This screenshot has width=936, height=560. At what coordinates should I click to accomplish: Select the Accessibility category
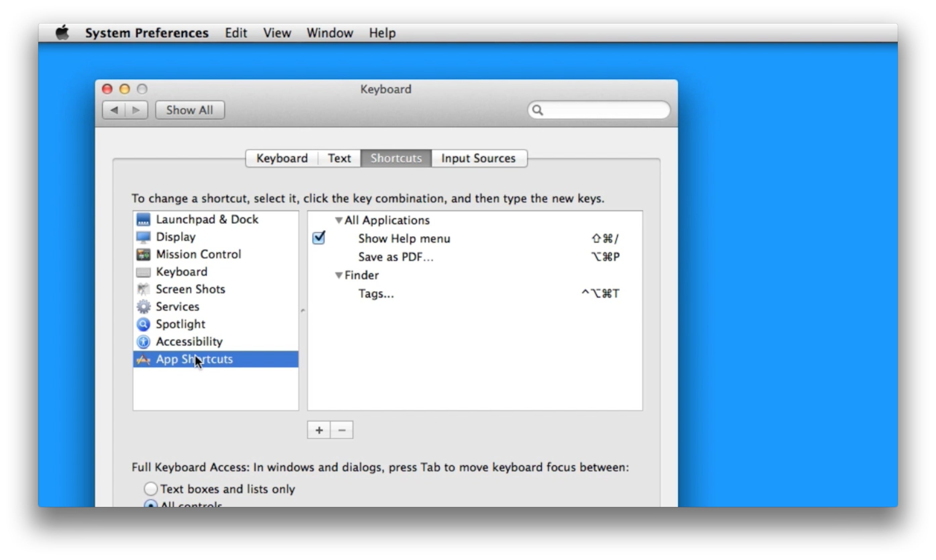(216, 342)
